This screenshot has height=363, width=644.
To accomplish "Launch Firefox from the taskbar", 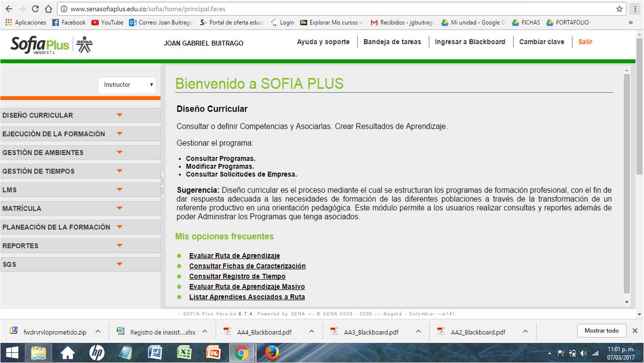I will click(272, 352).
